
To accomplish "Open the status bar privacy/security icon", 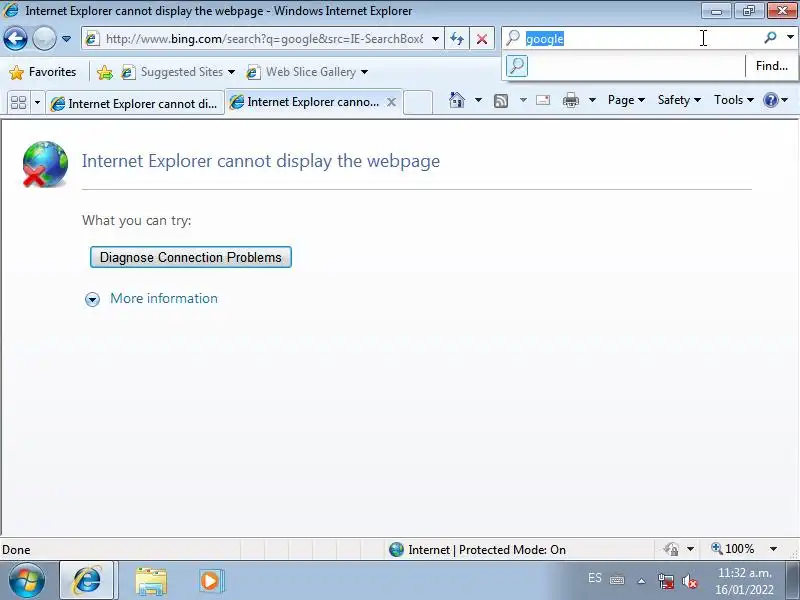I will [x=671, y=549].
